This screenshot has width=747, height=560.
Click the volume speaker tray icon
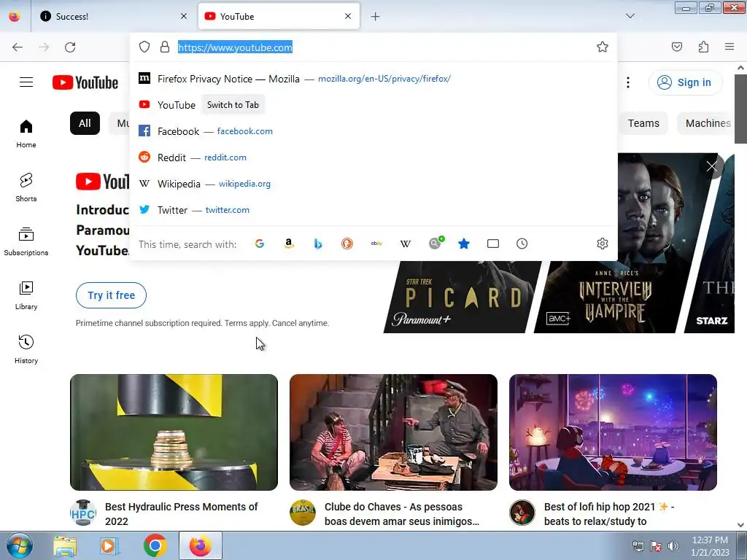tap(673, 546)
